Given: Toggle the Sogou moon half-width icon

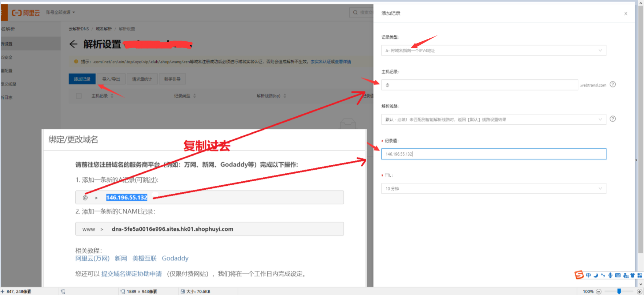Looking at the screenshot, I should (596, 275).
